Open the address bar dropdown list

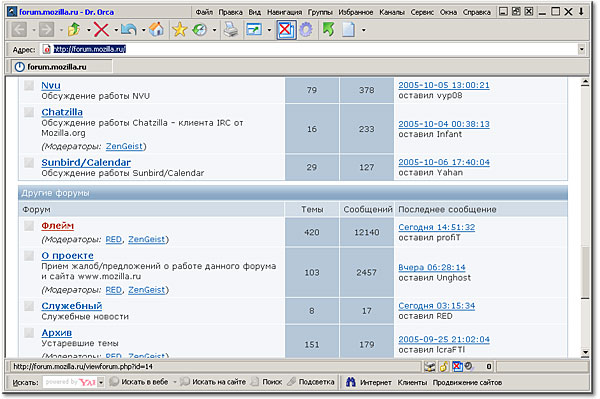(x=581, y=49)
